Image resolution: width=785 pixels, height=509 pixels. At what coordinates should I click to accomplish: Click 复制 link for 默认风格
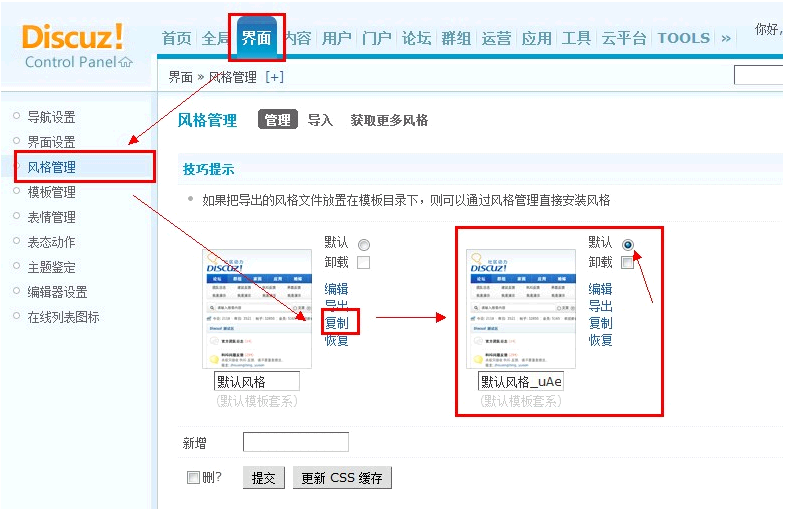point(336,323)
